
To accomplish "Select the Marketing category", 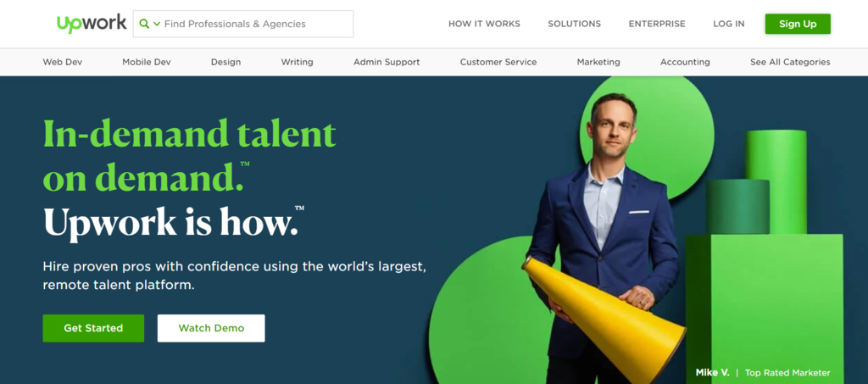I will [x=598, y=62].
